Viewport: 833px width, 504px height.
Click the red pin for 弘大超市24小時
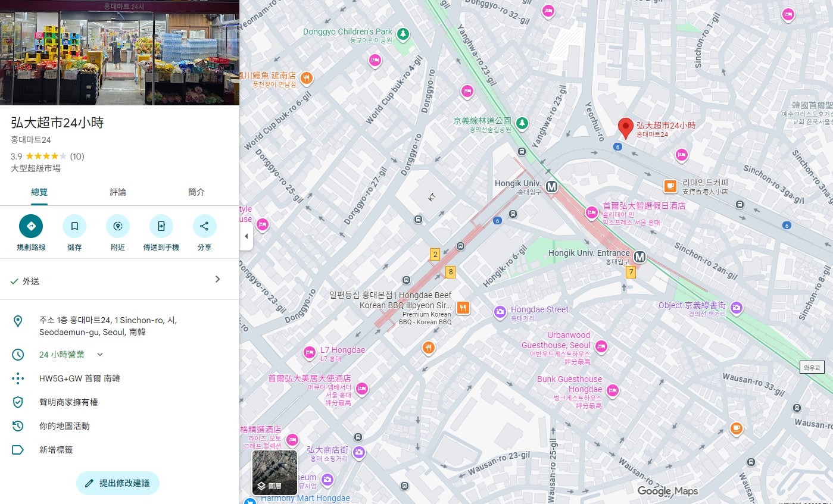(626, 127)
